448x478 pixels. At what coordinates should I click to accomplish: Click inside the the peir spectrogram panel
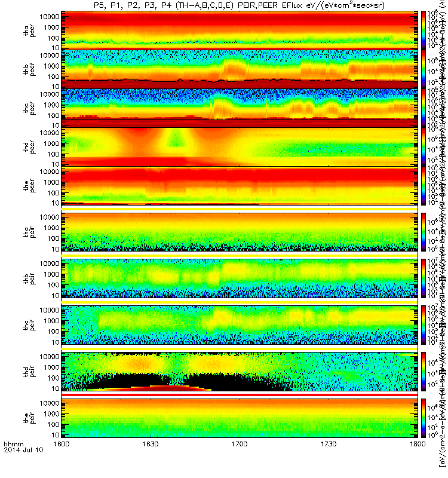tap(240, 418)
